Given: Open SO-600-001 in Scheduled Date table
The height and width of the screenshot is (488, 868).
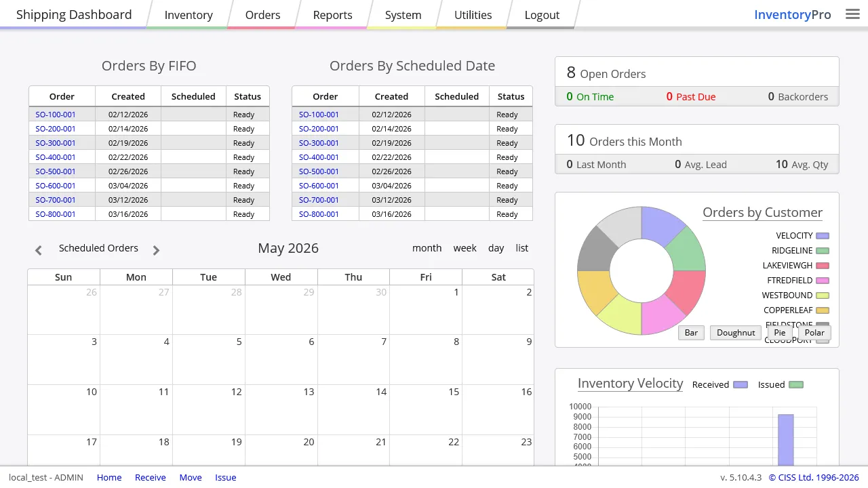Looking at the screenshot, I should pyautogui.click(x=319, y=186).
